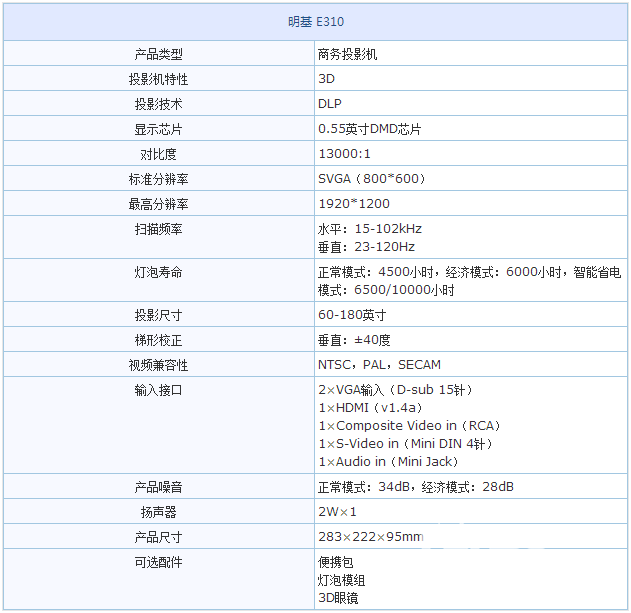This screenshot has width=631, height=613.
Task: Click the 正常模式：4500小时 lamp life text
Action: [x=375, y=272]
